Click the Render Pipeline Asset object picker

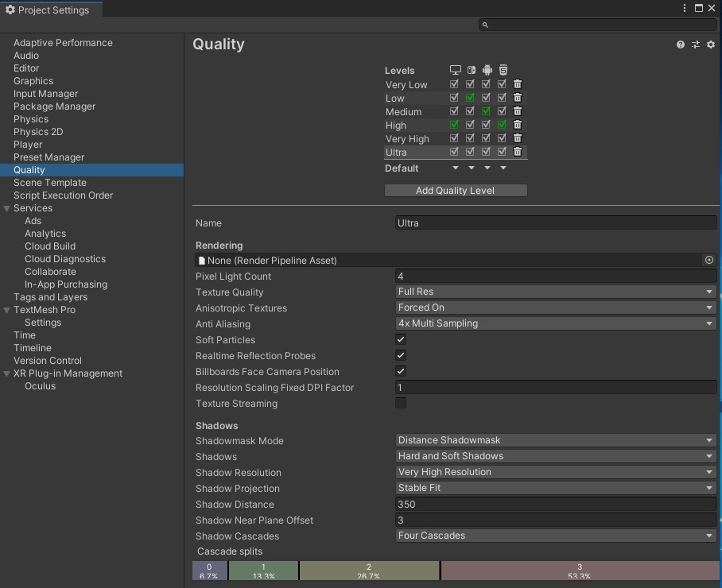pos(709,260)
